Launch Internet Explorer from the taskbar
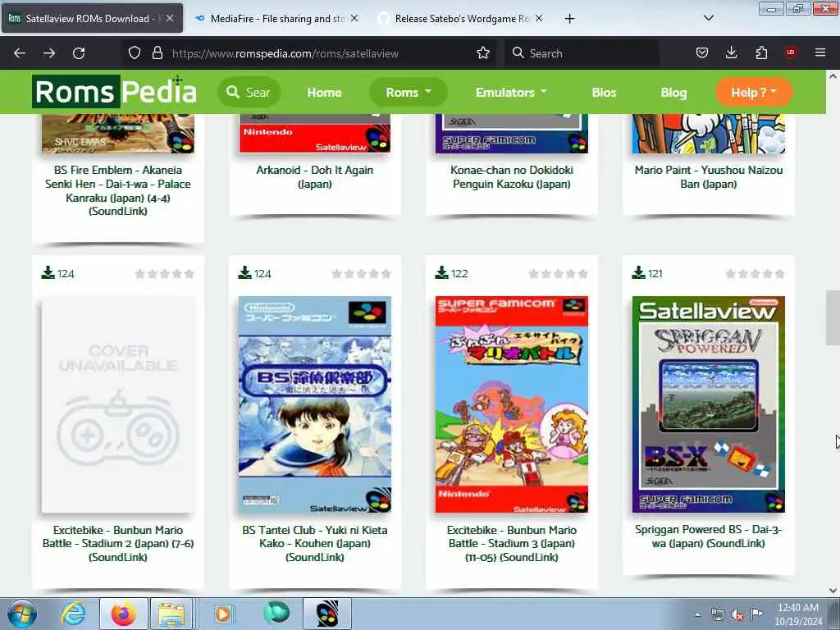Screen dimensions: 840x630 (x=72, y=614)
